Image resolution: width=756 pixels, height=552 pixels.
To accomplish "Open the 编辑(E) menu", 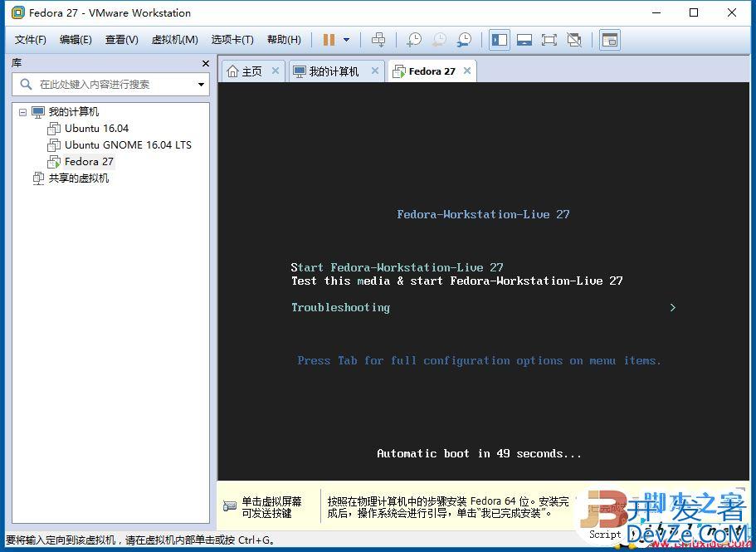I will [x=76, y=40].
